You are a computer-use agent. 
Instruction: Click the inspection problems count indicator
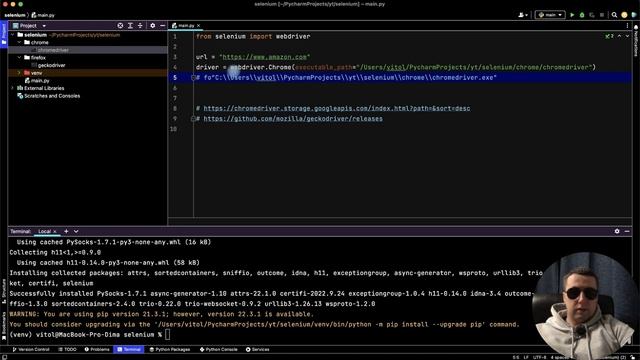(609, 36)
